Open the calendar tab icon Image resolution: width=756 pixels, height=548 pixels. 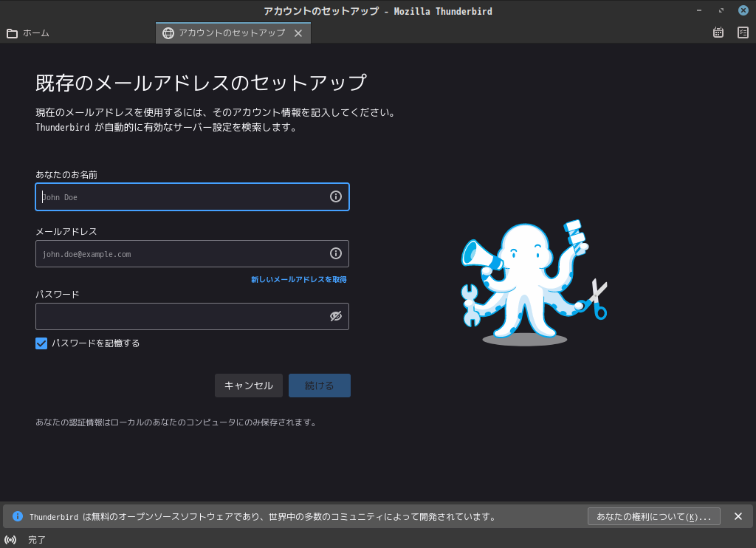(x=718, y=32)
